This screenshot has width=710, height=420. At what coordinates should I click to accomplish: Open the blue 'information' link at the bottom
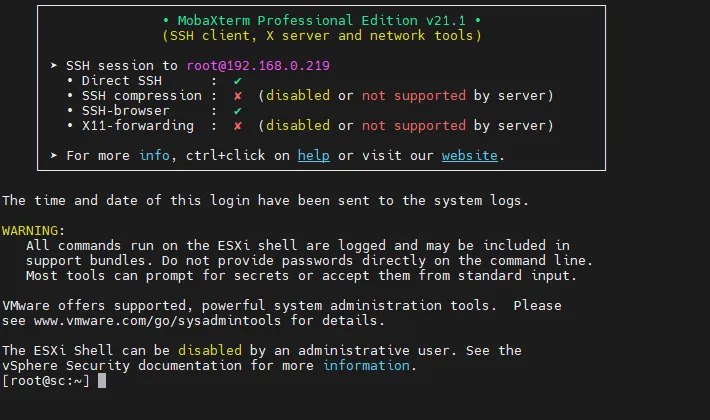coord(365,366)
